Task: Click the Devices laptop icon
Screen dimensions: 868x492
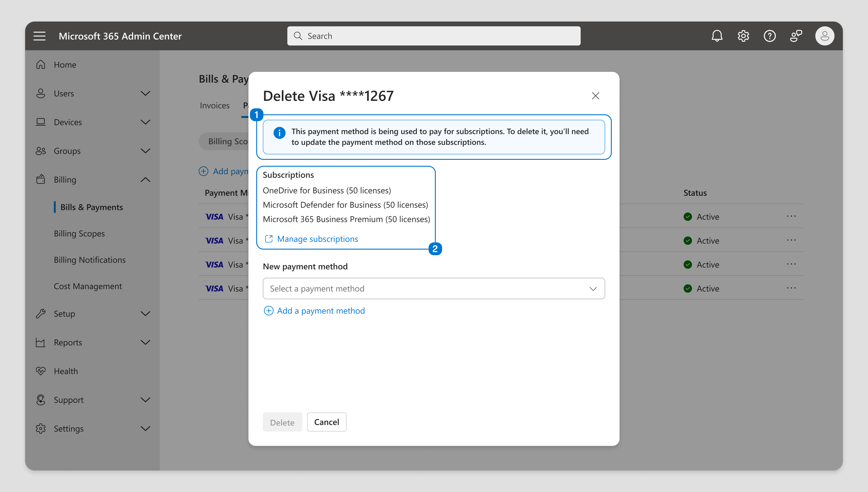Action: tap(41, 122)
